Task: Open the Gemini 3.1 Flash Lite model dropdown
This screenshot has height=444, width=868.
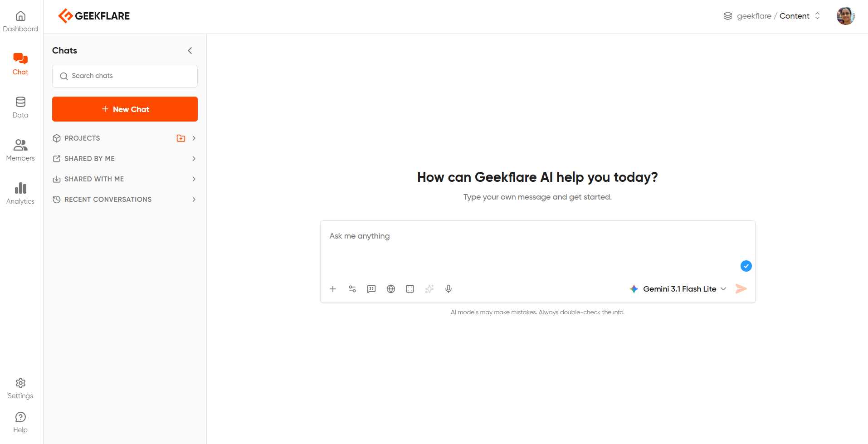Action: [x=678, y=289]
